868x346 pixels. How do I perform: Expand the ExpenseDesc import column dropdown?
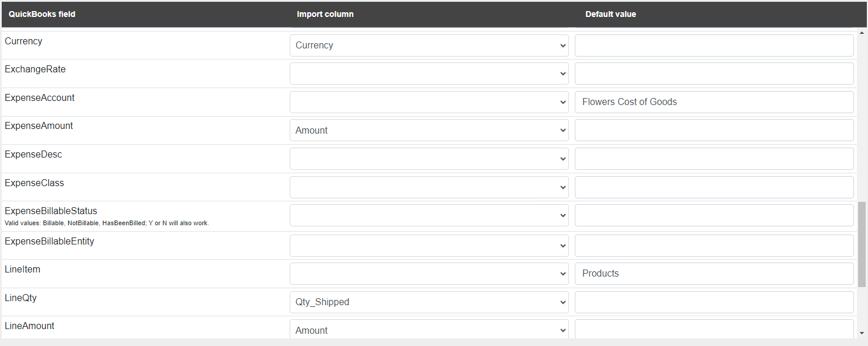point(429,159)
